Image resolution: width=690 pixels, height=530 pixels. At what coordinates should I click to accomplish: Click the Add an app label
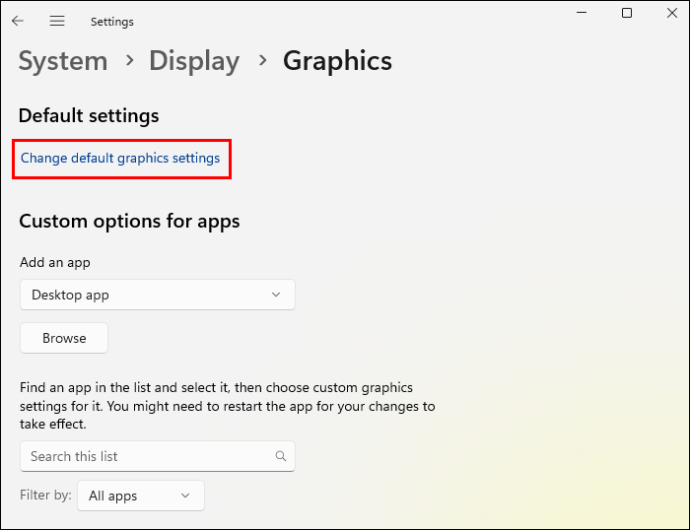tap(55, 262)
